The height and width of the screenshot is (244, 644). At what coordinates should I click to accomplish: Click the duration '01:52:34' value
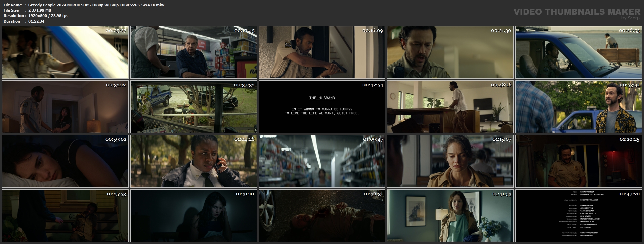36,21
